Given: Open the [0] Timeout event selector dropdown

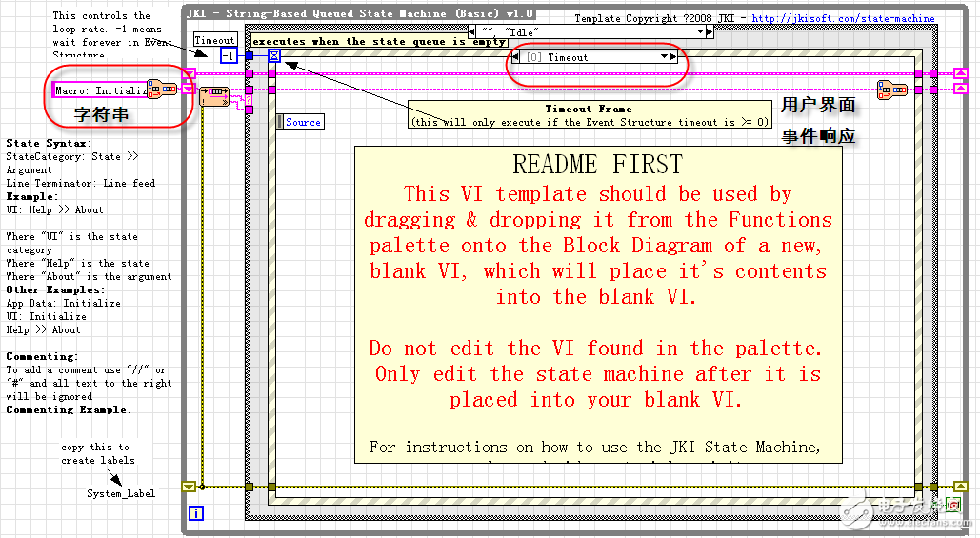Looking at the screenshot, I should pyautogui.click(x=664, y=57).
